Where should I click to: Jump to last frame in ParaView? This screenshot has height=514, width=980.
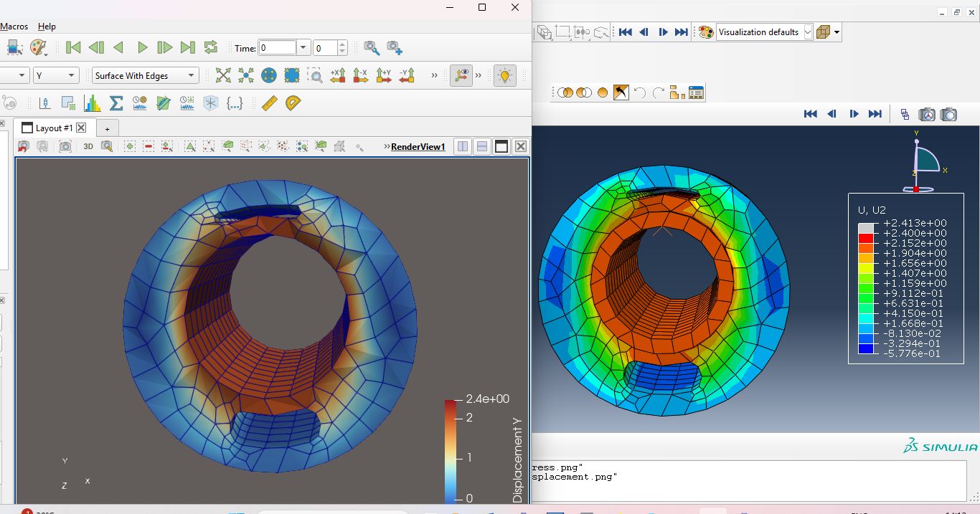pos(188,48)
